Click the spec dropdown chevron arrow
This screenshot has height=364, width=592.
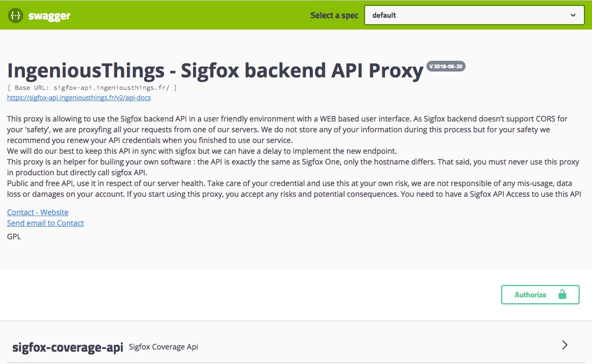tap(573, 15)
